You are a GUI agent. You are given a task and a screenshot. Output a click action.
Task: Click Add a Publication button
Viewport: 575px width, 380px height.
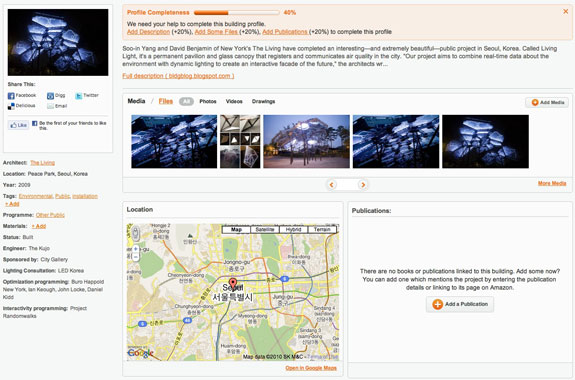click(460, 304)
